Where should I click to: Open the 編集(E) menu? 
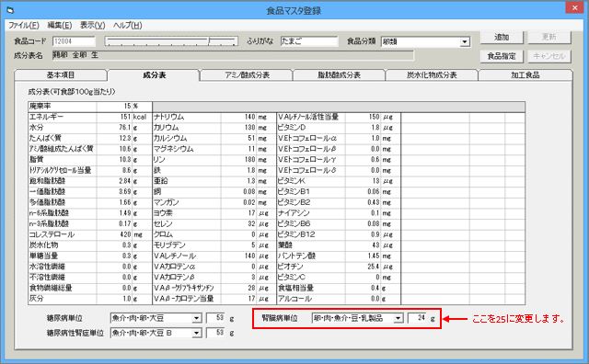click(x=59, y=25)
